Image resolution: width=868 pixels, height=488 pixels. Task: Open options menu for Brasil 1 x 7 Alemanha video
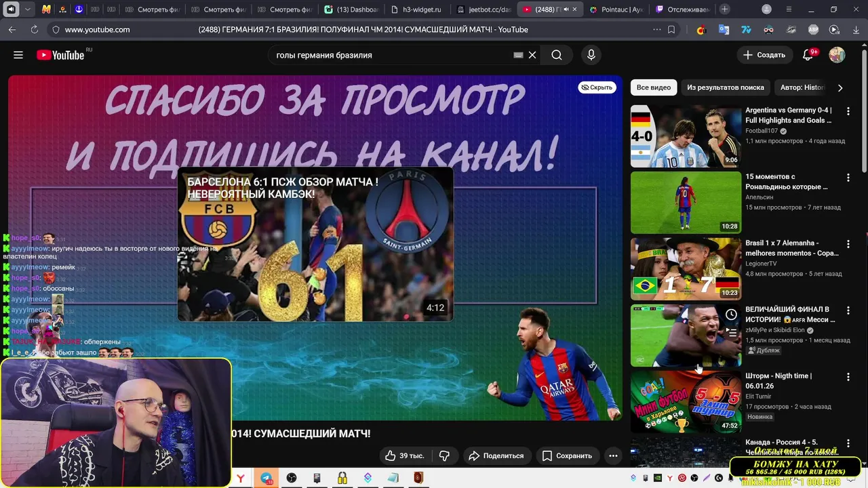point(848,243)
